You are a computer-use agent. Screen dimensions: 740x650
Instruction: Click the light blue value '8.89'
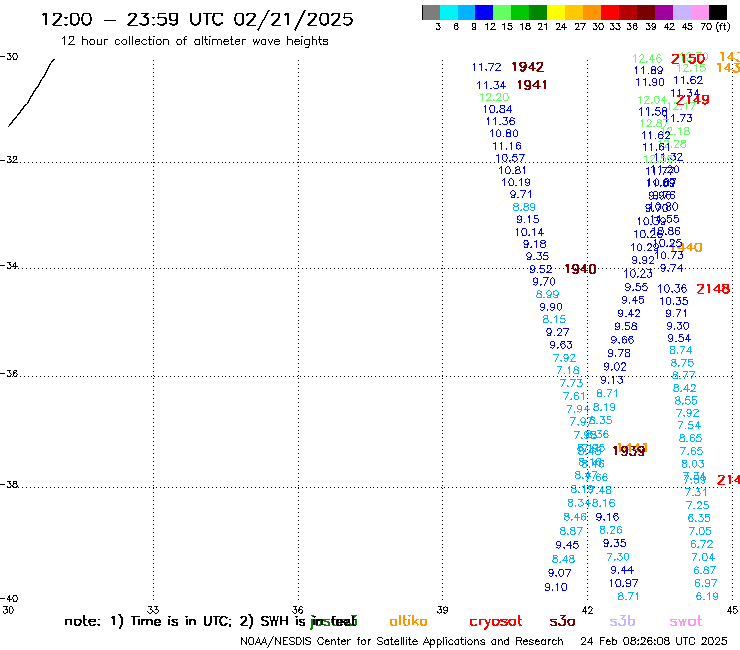(x=524, y=207)
